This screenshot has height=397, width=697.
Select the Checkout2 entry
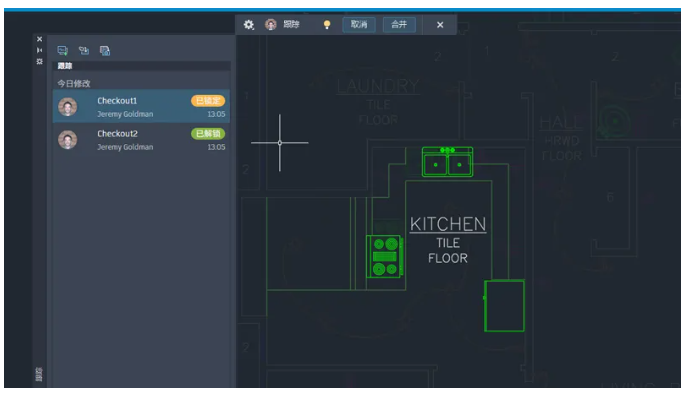click(x=141, y=140)
